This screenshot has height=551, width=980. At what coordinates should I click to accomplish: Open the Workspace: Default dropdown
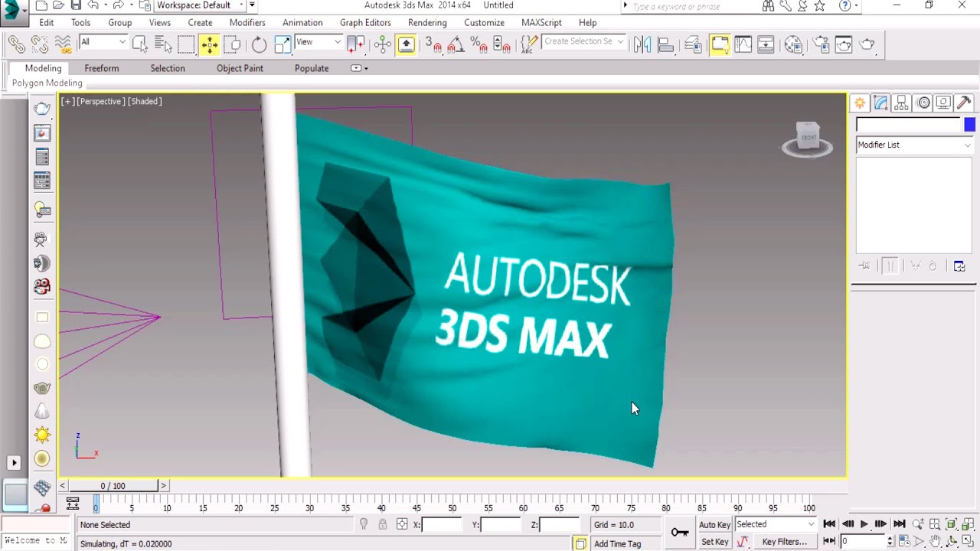pyautogui.click(x=200, y=5)
